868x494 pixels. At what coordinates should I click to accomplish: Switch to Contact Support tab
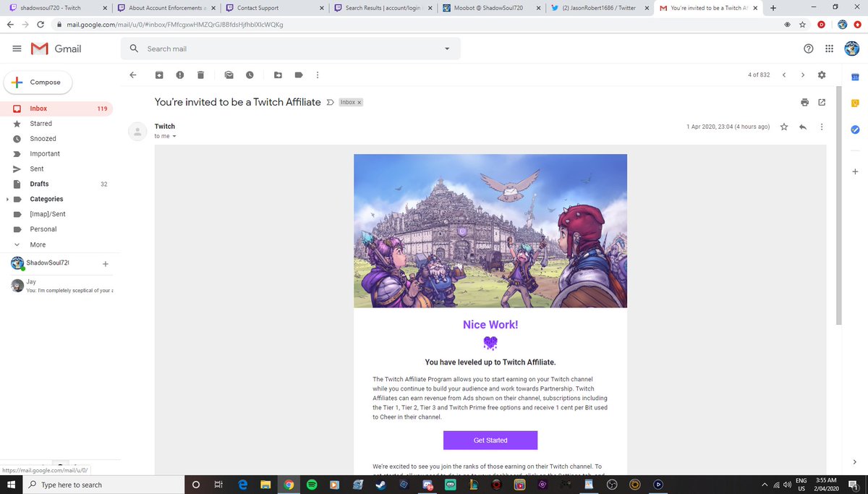[x=273, y=8]
